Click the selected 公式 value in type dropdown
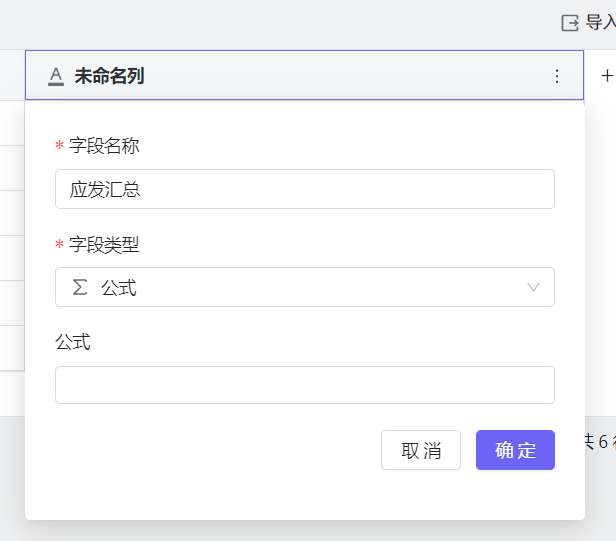The image size is (616, 541). [119, 288]
